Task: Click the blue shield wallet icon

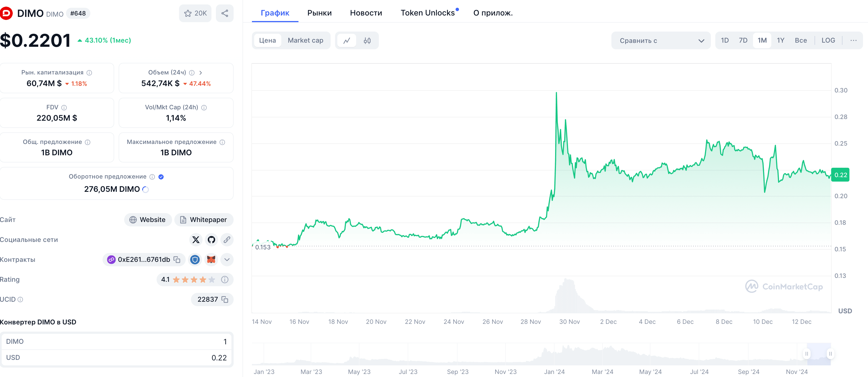Action: pyautogui.click(x=195, y=260)
